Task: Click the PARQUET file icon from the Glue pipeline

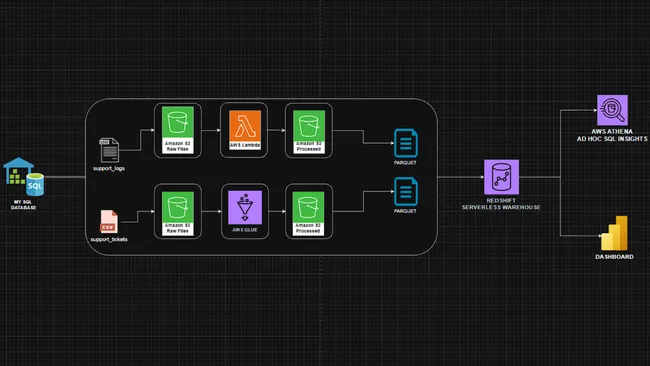Action: click(x=406, y=191)
